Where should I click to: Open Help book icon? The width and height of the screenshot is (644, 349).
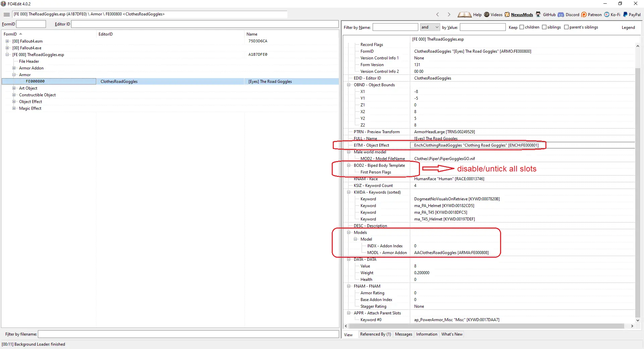(x=464, y=14)
